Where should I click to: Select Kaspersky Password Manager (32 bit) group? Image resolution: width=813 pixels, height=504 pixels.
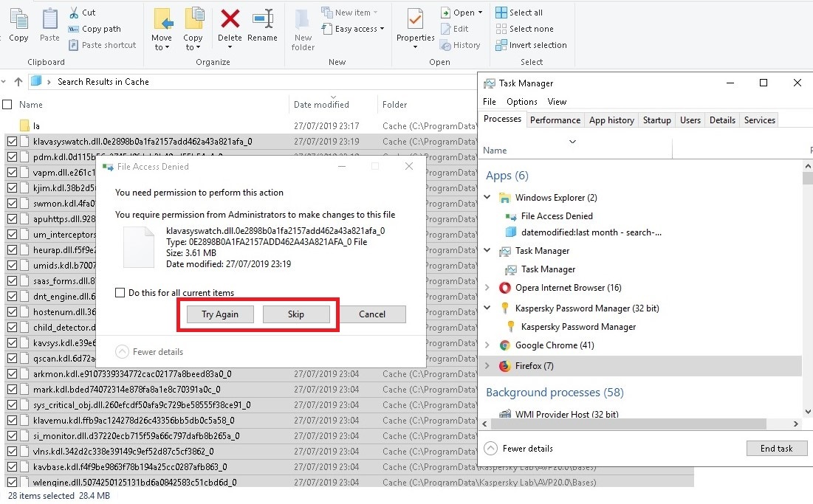587,308
